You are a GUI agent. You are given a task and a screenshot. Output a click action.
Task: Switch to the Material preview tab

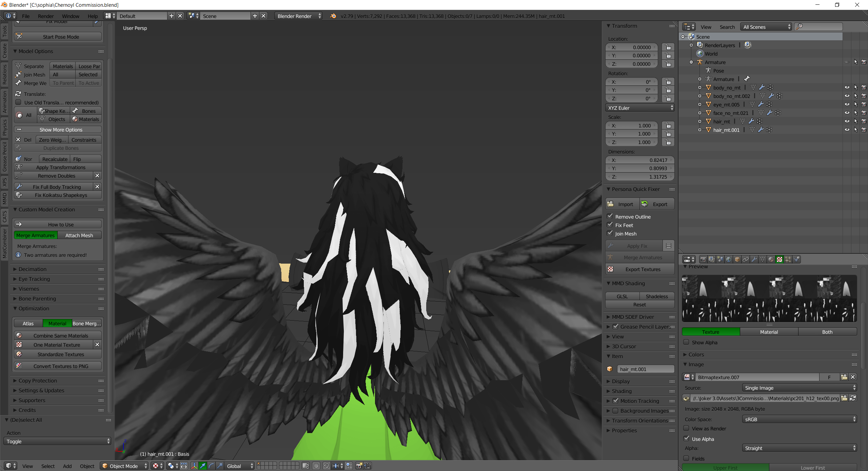(x=769, y=332)
